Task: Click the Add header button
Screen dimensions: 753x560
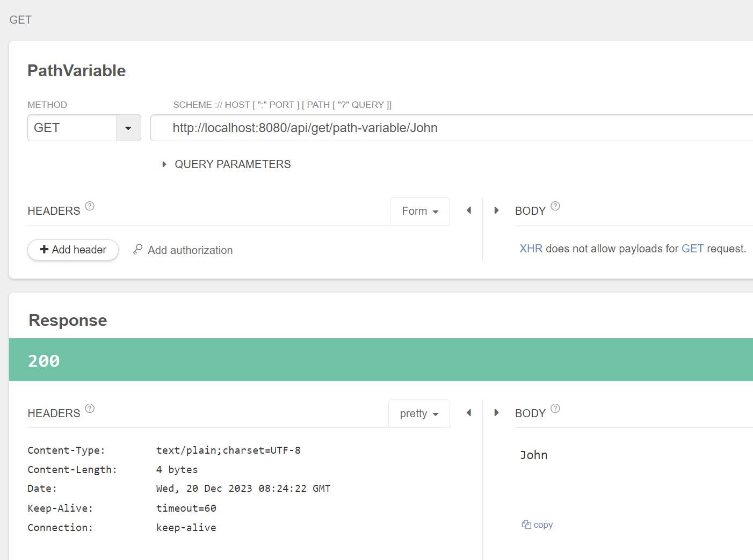Action: click(x=73, y=250)
